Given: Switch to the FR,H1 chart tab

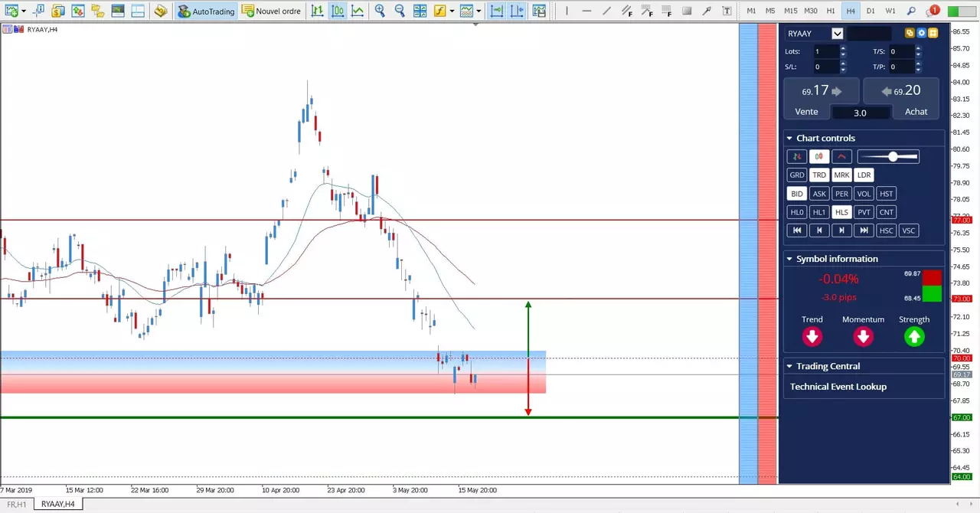Looking at the screenshot, I should pyautogui.click(x=17, y=505).
